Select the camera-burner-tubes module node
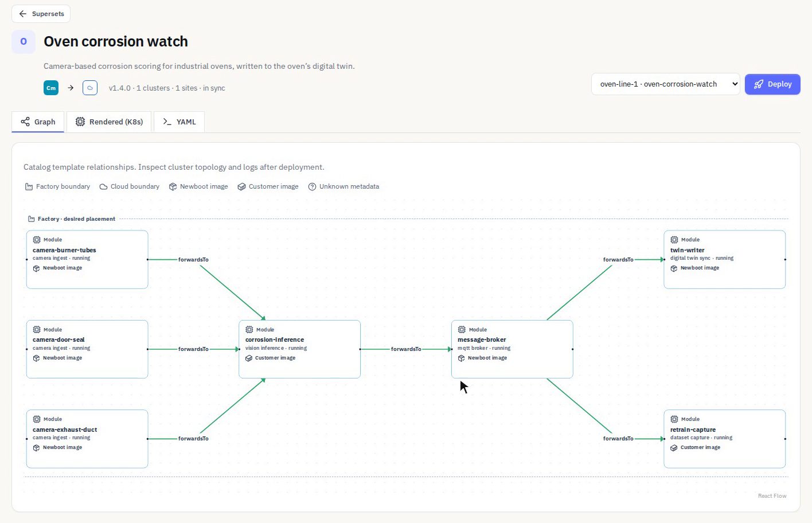This screenshot has width=812, height=523. 87,260
